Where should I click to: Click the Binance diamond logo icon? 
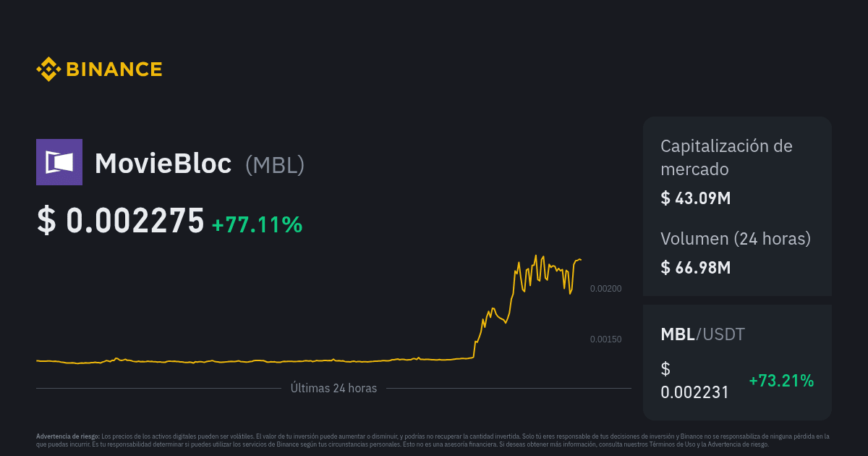tap(48, 69)
